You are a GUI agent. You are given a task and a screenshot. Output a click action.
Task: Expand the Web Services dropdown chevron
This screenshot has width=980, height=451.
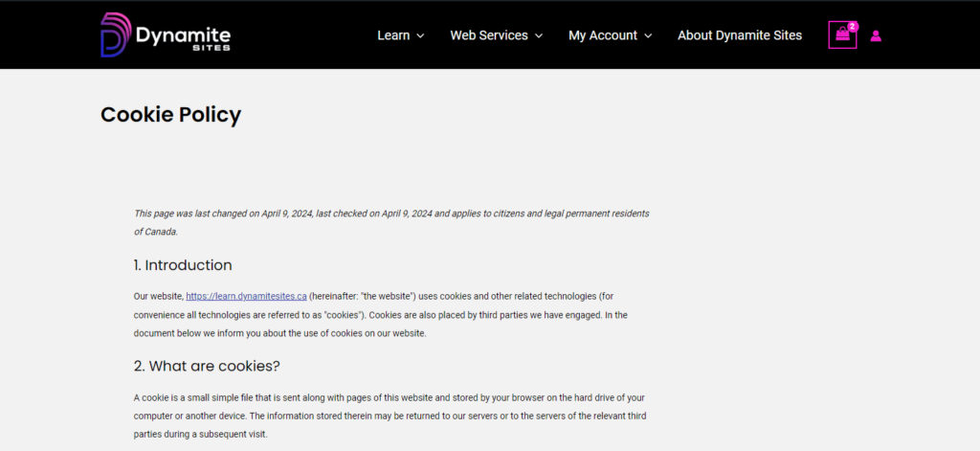539,36
